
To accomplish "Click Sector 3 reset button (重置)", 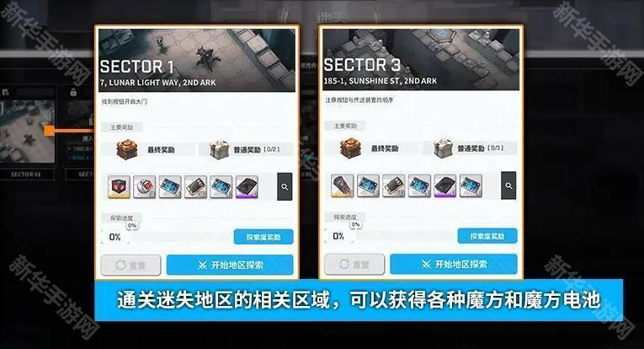I will 354,264.
